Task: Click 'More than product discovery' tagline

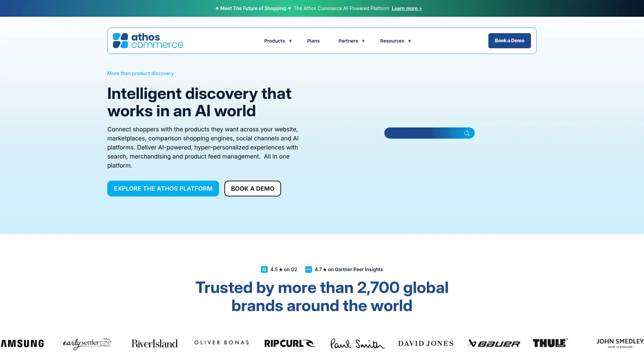Action: (x=141, y=73)
